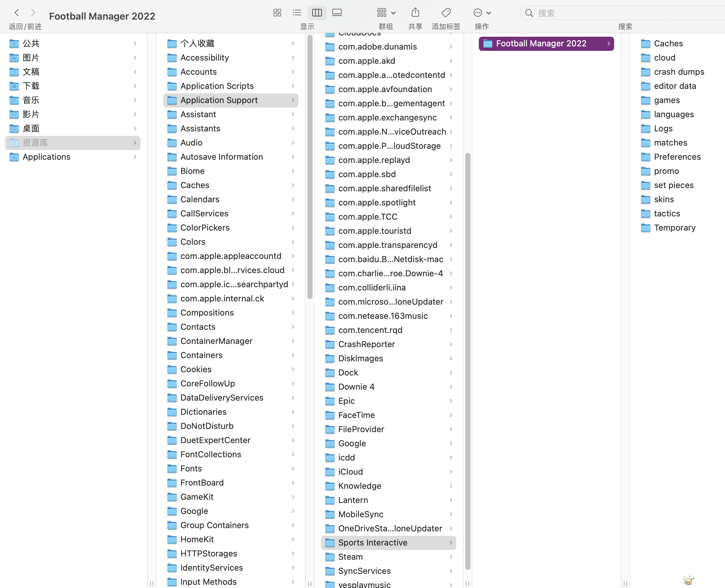Select the CrashReporter folder
This screenshot has height=588, width=725.
(x=388, y=345)
